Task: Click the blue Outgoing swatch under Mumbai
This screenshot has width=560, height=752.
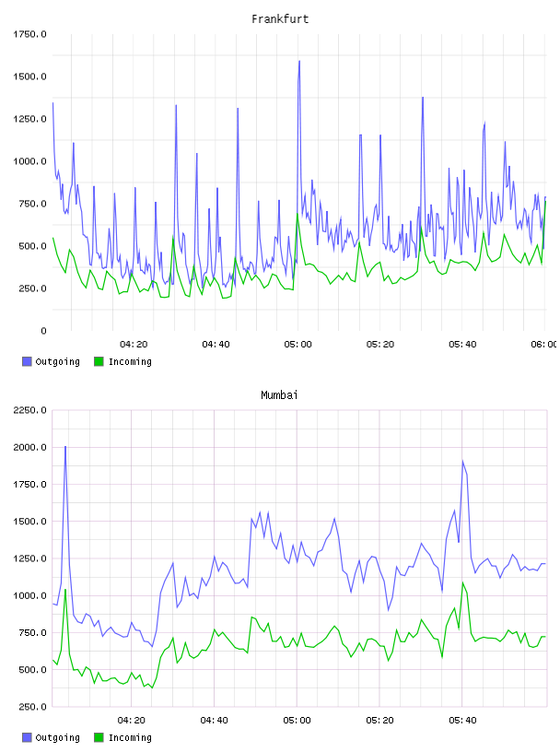Action: click(x=27, y=737)
